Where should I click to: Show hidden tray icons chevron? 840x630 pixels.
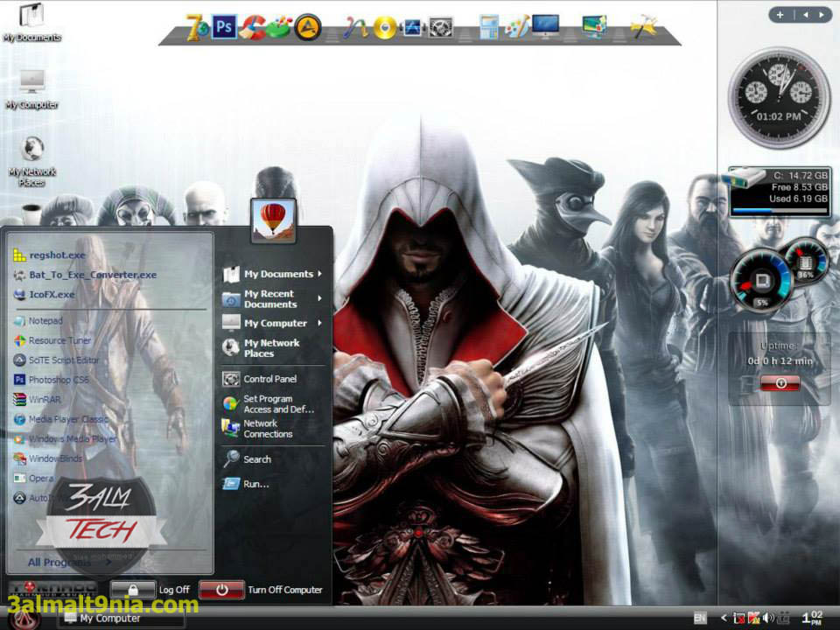click(x=724, y=618)
